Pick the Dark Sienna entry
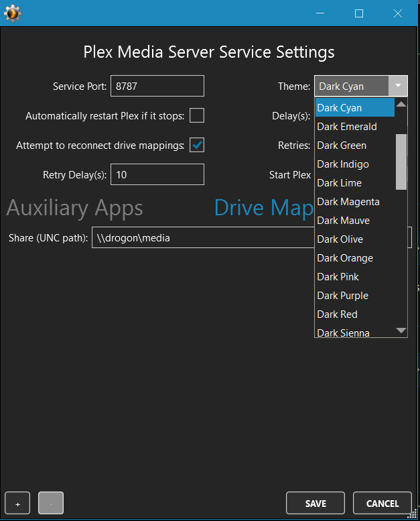Viewport: 420px width, 521px height. click(x=355, y=333)
